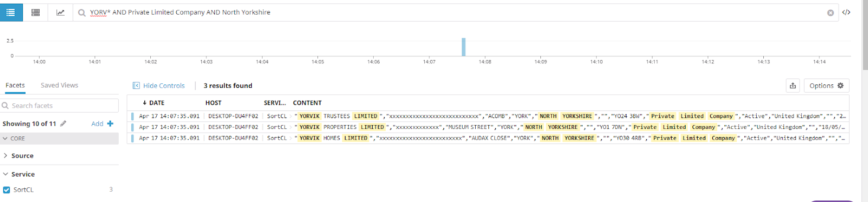Select the table view icon
This screenshot has width=868, height=202.
click(x=36, y=12)
